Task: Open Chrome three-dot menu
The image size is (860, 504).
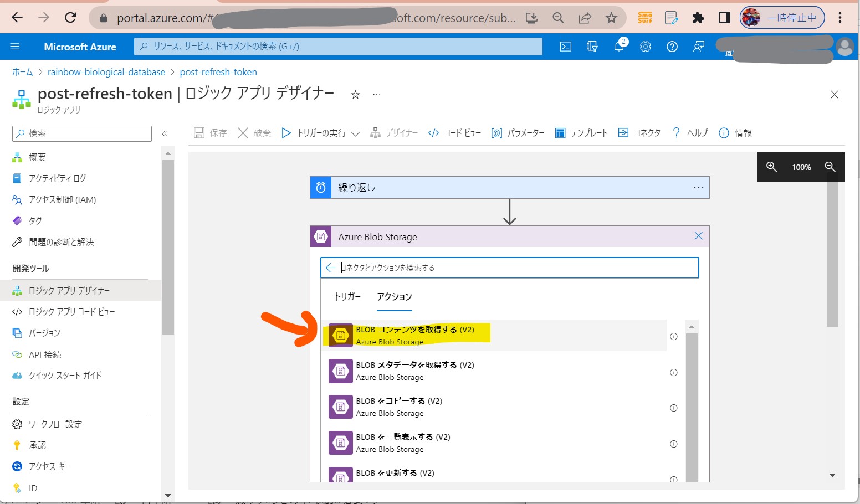Action: [x=840, y=18]
